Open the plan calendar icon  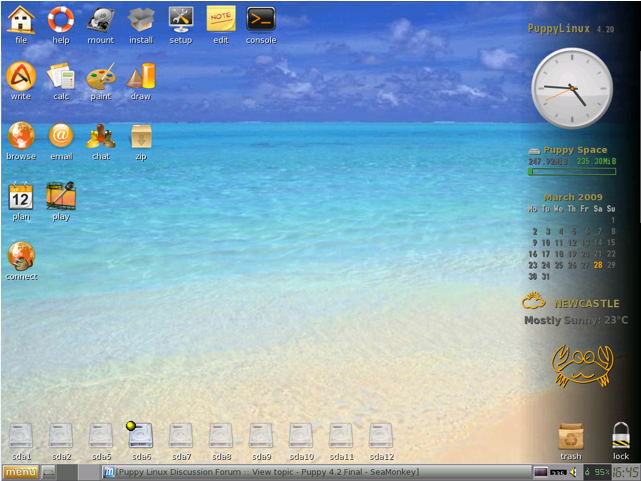click(21, 196)
